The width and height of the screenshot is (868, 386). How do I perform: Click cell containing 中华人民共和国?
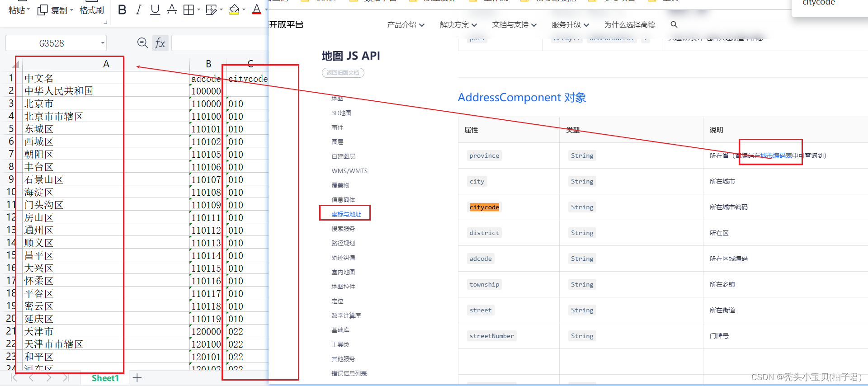pos(106,91)
